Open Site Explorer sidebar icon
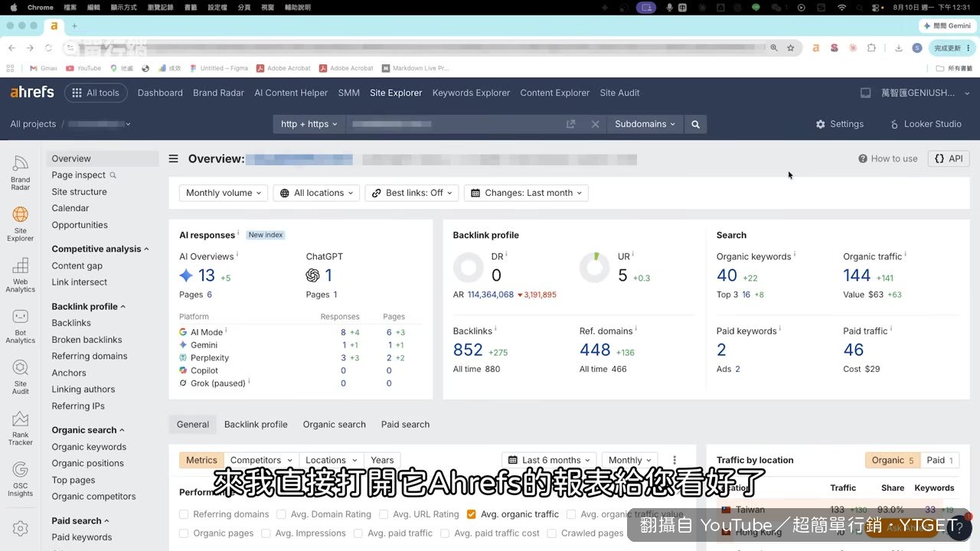Screen dimensions: 980x551 tap(20, 223)
